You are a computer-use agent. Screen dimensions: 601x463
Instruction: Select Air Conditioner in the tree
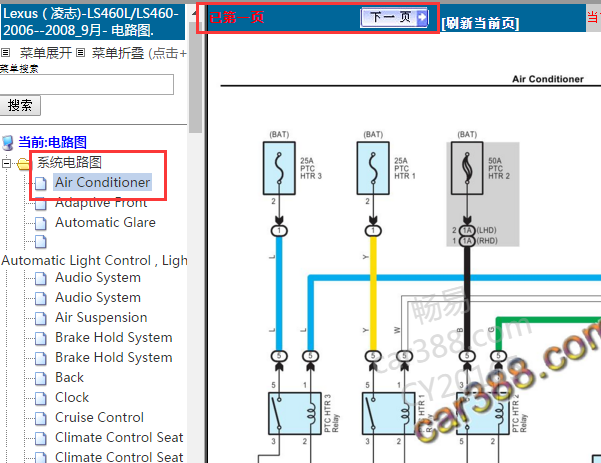(102, 182)
